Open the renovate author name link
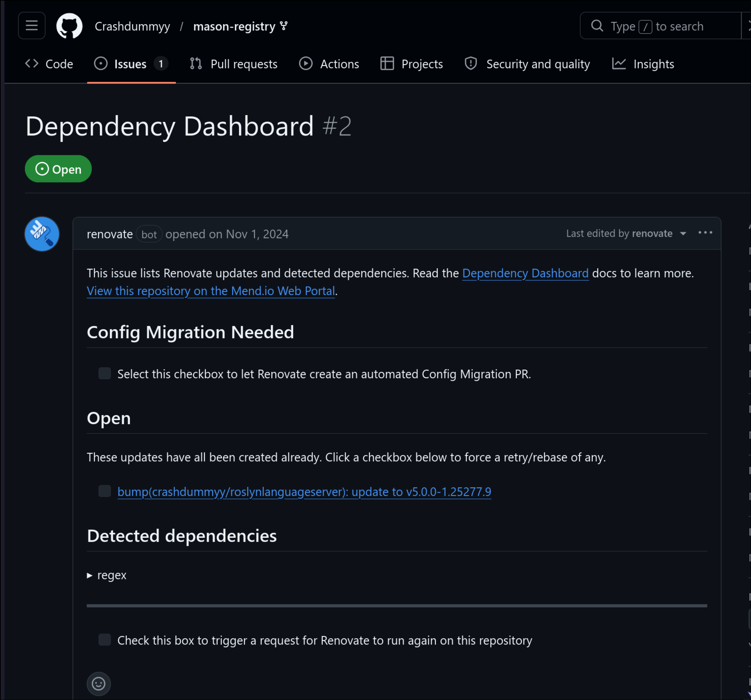The width and height of the screenshot is (751, 700). 110,234
